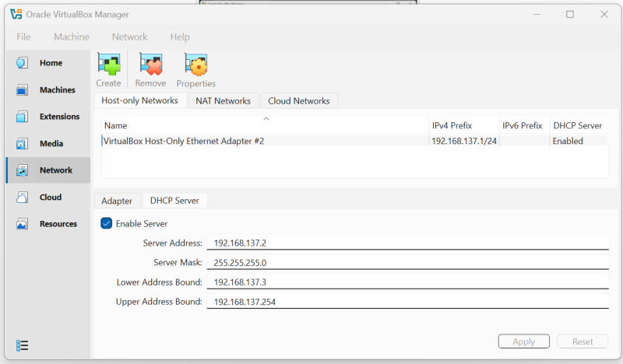Select the Network section in sidebar
Image resolution: width=623 pixels, height=364 pixels.
point(48,170)
